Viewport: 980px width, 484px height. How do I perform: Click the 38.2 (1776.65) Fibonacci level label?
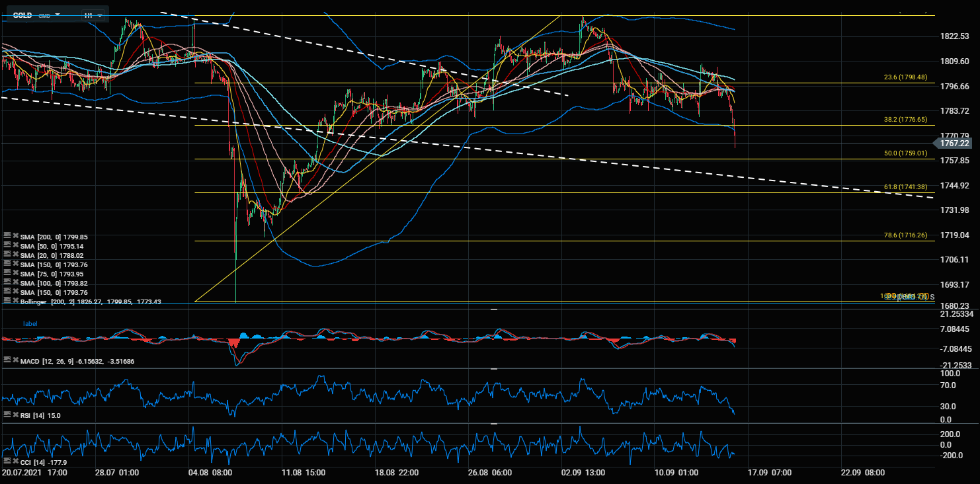[x=905, y=120]
